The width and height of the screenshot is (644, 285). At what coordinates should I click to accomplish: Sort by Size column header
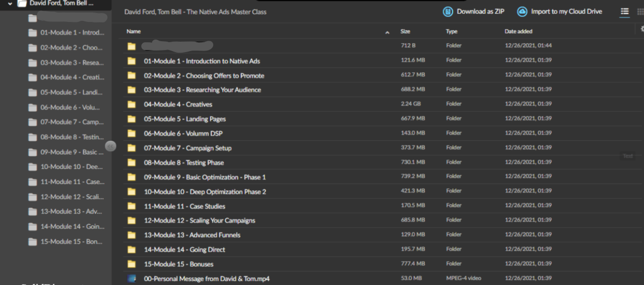click(405, 31)
